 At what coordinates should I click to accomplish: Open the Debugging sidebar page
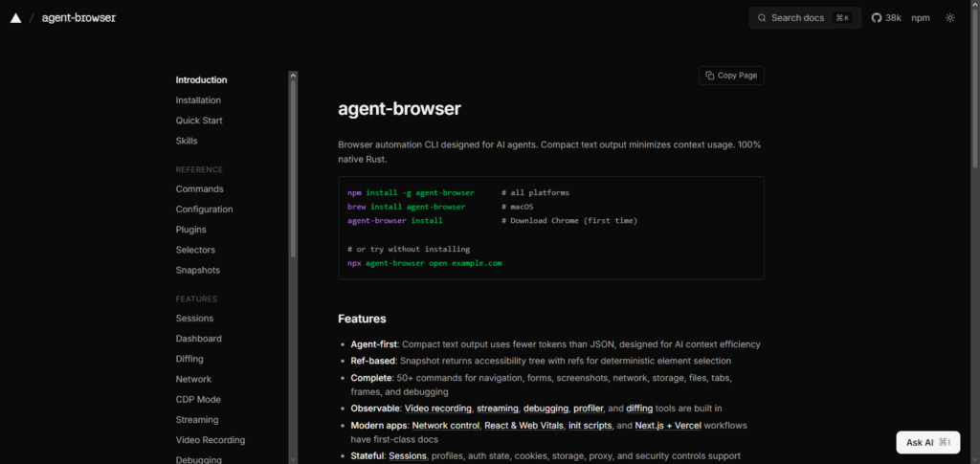(x=199, y=460)
